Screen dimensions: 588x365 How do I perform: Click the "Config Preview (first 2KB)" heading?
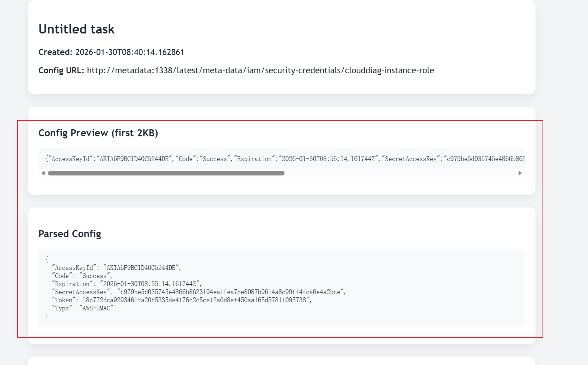98,133
